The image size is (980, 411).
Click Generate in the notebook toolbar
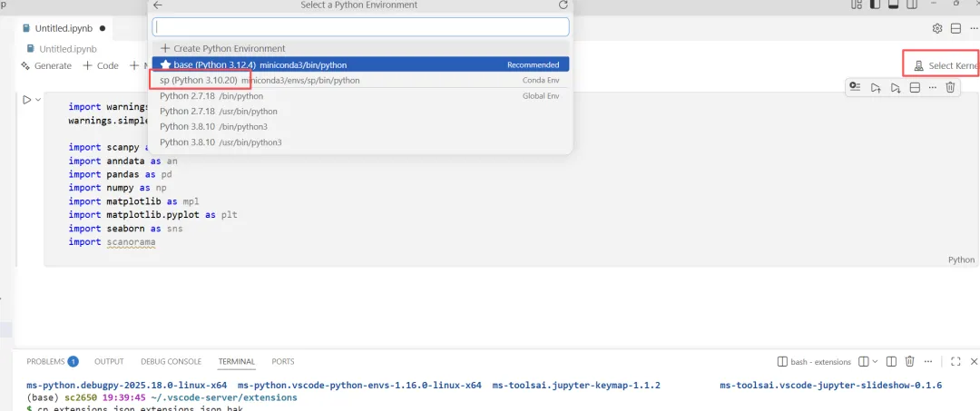pos(46,65)
